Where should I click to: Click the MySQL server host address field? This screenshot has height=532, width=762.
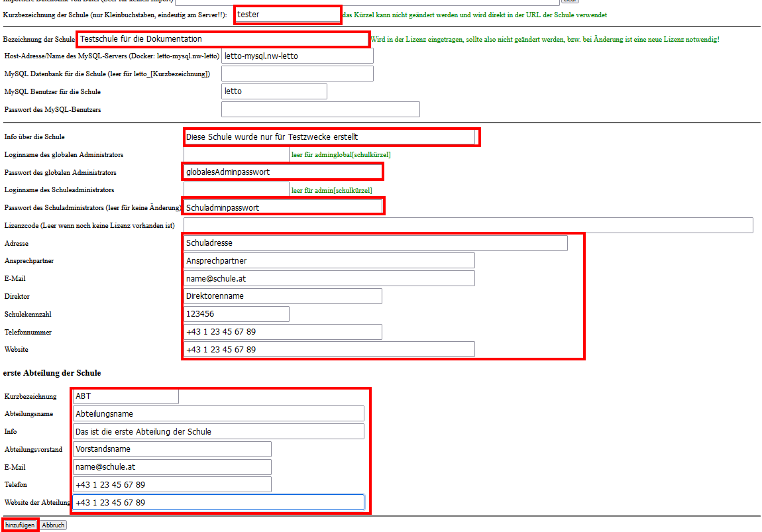coord(297,56)
